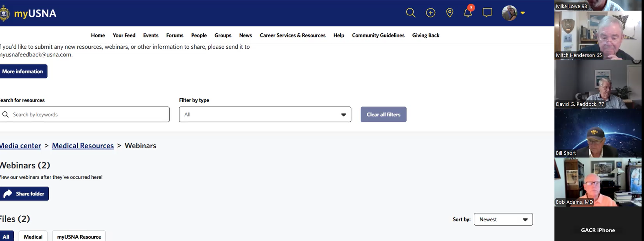Open Career Services & Resources menu

[292, 35]
